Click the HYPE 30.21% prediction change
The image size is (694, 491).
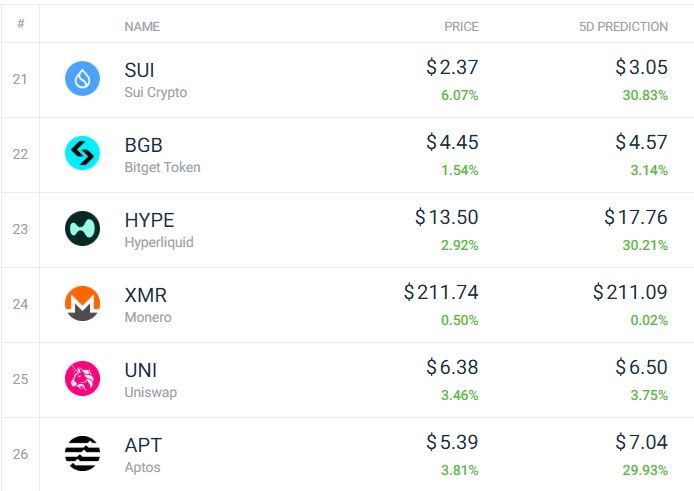pos(645,245)
